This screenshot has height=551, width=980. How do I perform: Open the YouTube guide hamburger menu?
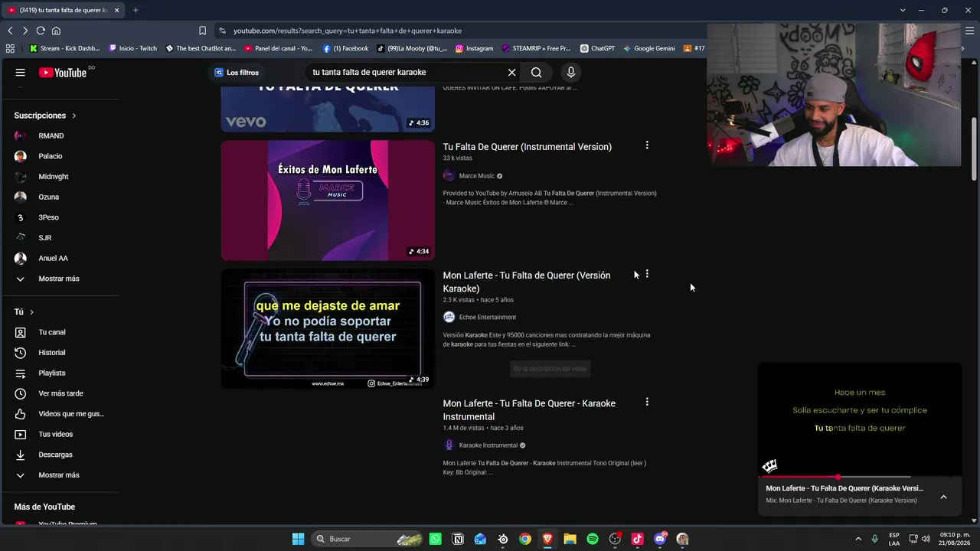[x=21, y=73]
